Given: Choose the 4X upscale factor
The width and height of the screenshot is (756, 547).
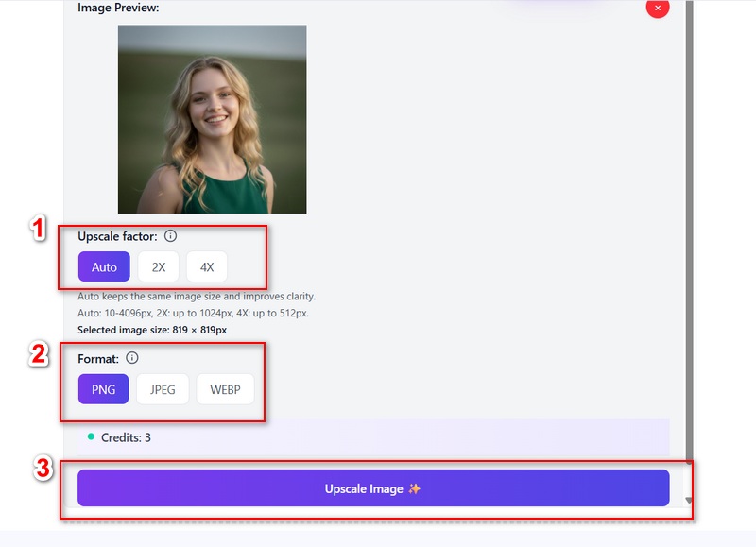Looking at the screenshot, I should [207, 266].
